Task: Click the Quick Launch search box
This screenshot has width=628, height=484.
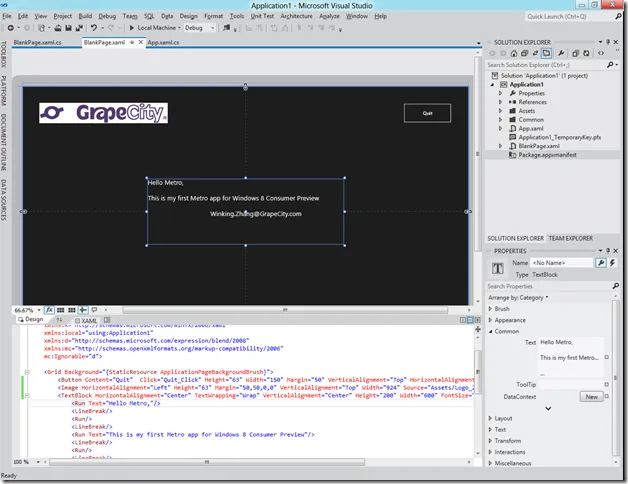Action: [565, 16]
